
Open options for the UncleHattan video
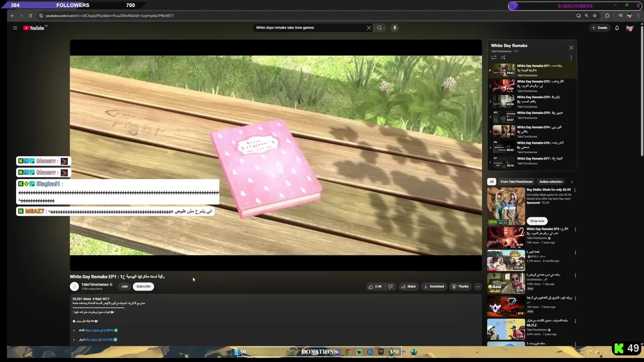coord(575,276)
